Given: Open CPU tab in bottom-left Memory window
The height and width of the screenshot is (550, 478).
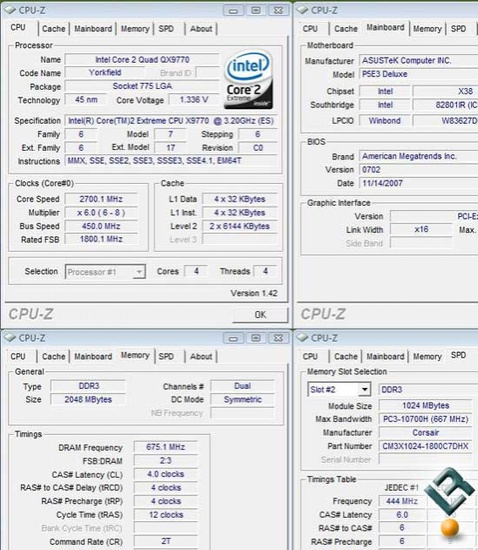Looking at the screenshot, I should [x=18, y=356].
